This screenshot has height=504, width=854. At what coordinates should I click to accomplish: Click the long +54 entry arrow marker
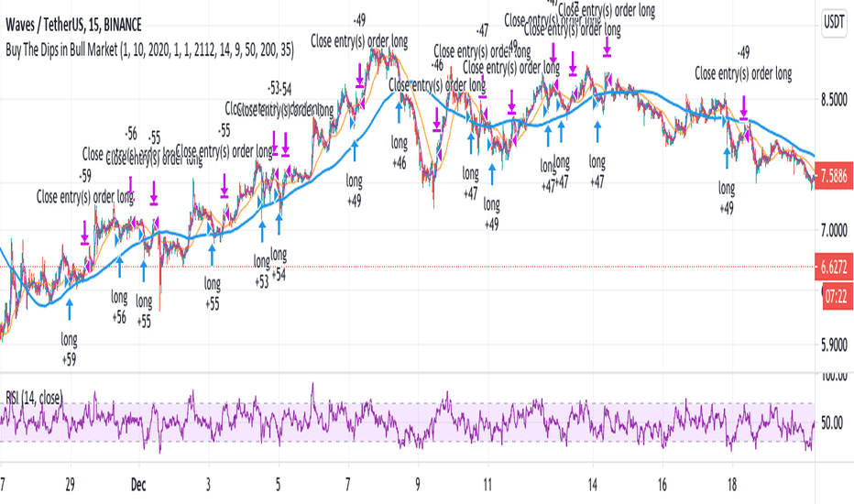pos(279,224)
